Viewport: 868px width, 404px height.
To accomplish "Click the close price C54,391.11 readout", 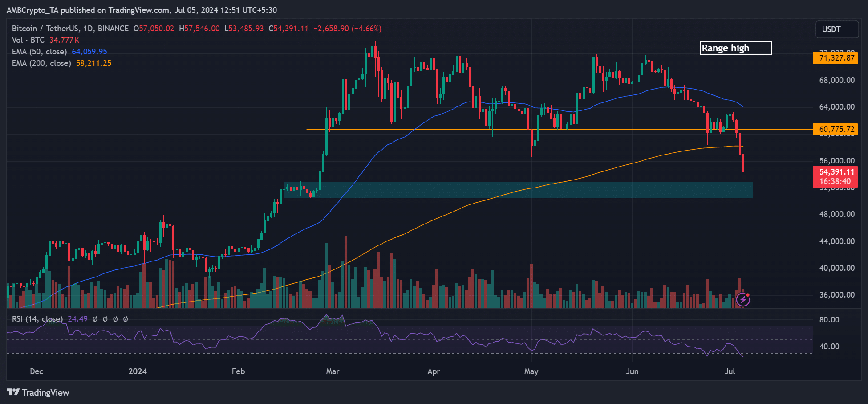I will coord(288,29).
